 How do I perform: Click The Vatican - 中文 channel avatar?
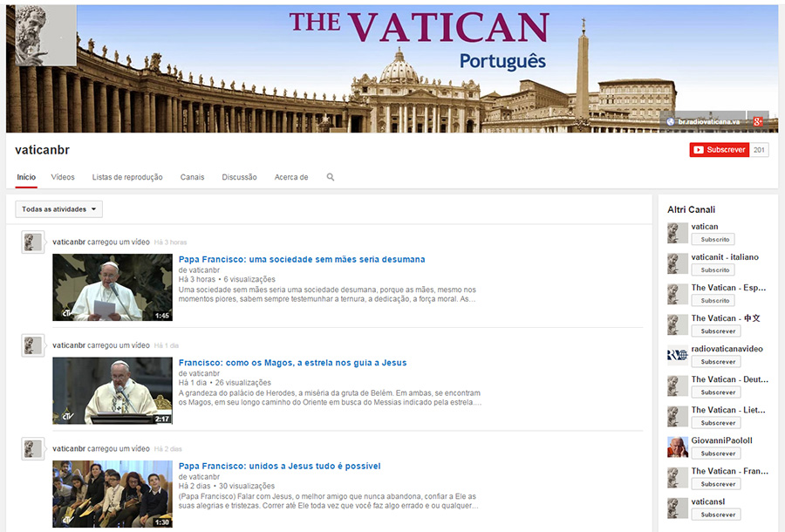coord(678,324)
